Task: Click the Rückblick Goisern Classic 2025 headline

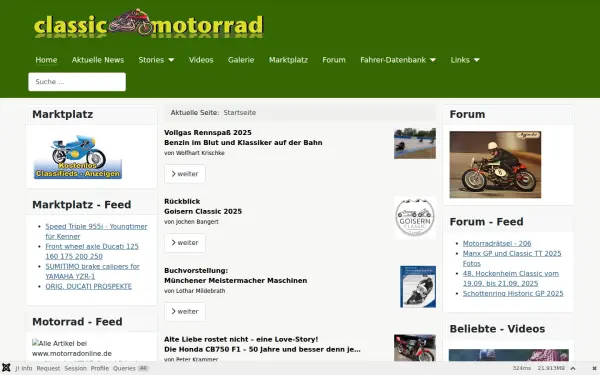Action: [203, 206]
